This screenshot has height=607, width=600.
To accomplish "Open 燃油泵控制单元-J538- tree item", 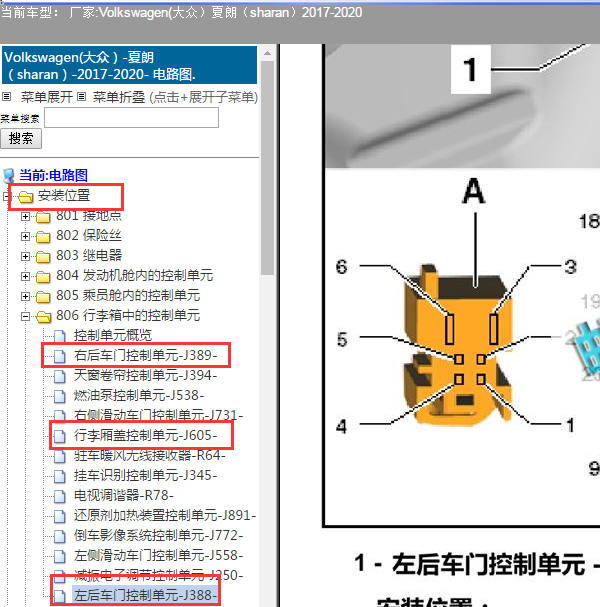I will [x=139, y=396].
